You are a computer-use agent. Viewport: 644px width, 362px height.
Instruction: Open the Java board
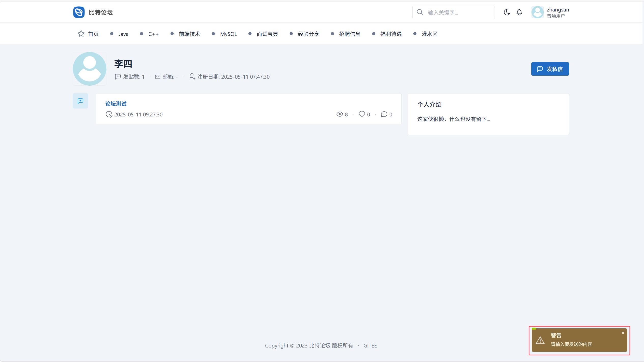pyautogui.click(x=123, y=34)
